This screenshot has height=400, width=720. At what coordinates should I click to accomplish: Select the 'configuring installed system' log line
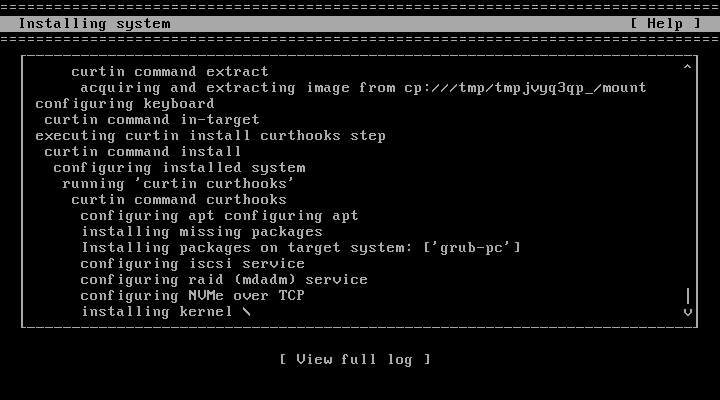click(x=179, y=168)
